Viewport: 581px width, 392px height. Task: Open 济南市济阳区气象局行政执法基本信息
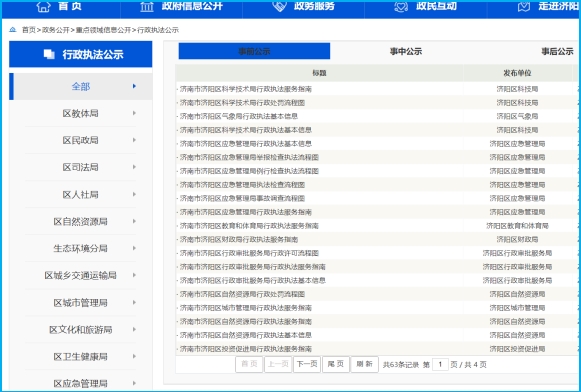point(239,116)
